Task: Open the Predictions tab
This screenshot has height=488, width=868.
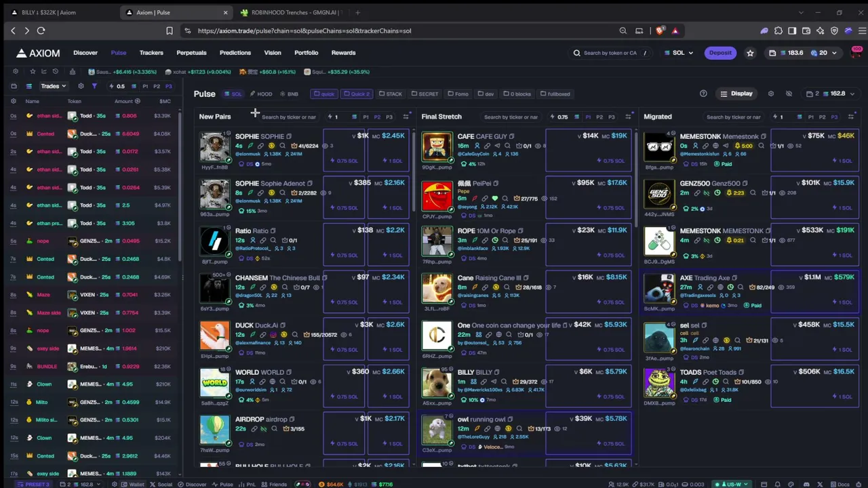Action: pyautogui.click(x=235, y=53)
